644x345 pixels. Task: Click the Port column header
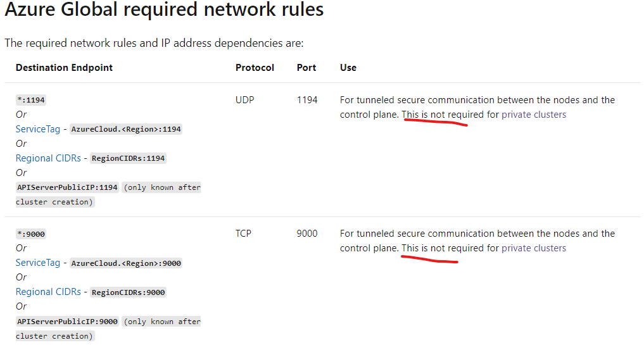306,68
